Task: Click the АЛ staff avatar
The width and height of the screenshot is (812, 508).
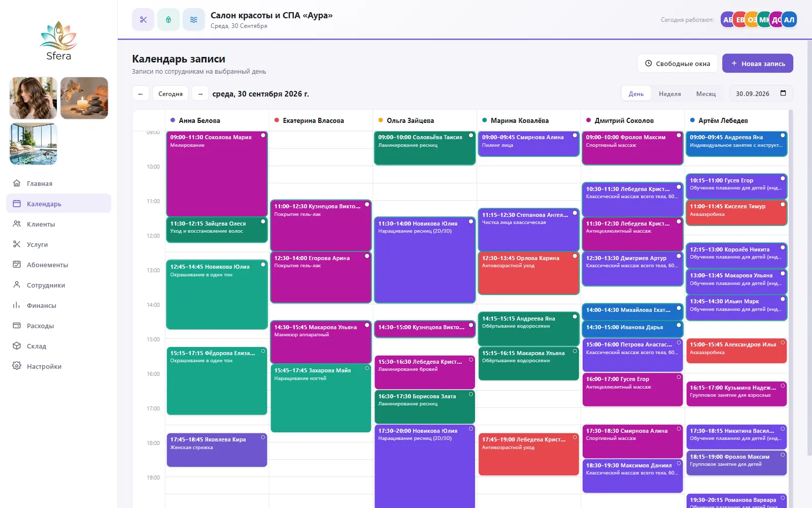Action: (x=789, y=20)
